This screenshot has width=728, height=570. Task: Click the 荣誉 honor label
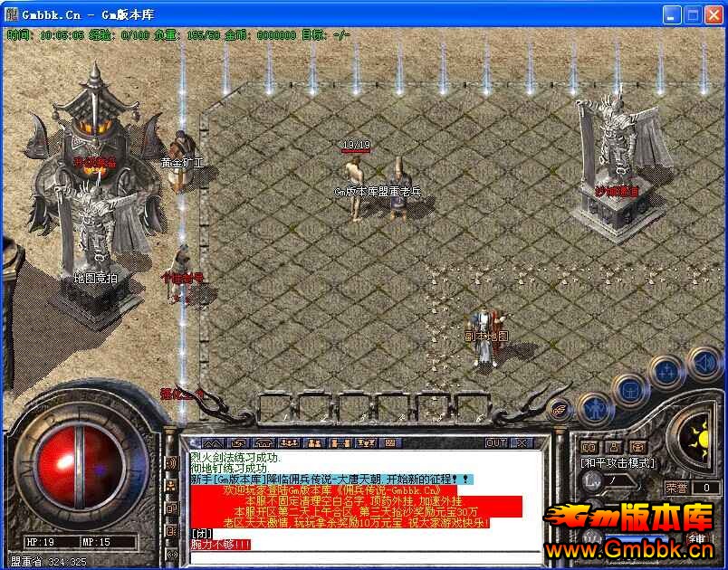tap(676, 488)
